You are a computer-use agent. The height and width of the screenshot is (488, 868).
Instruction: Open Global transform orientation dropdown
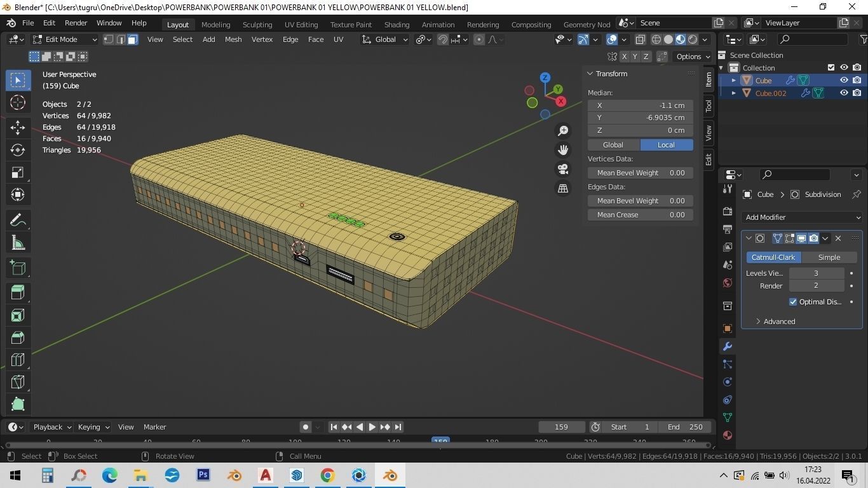[x=385, y=39]
